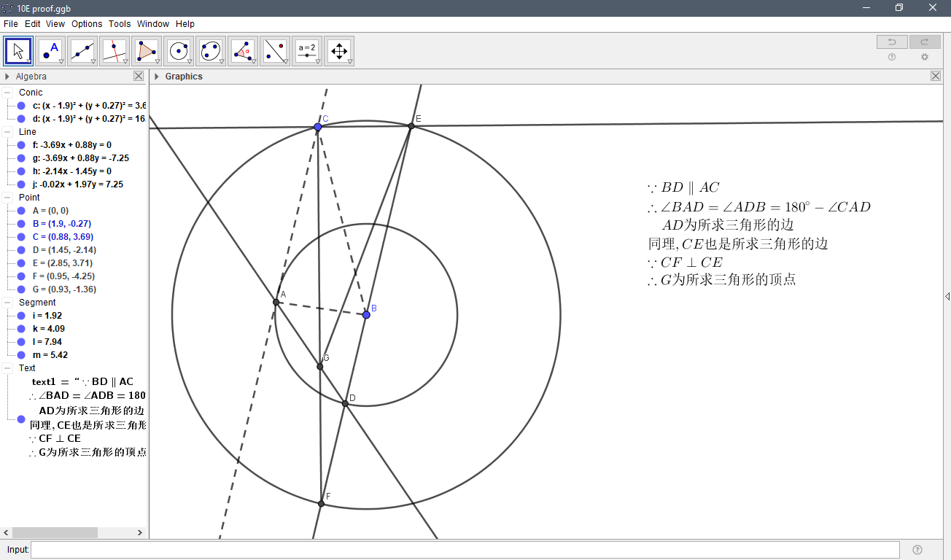Screen dimensions: 951x560
Task: Click the Undo button
Action: click(x=891, y=42)
